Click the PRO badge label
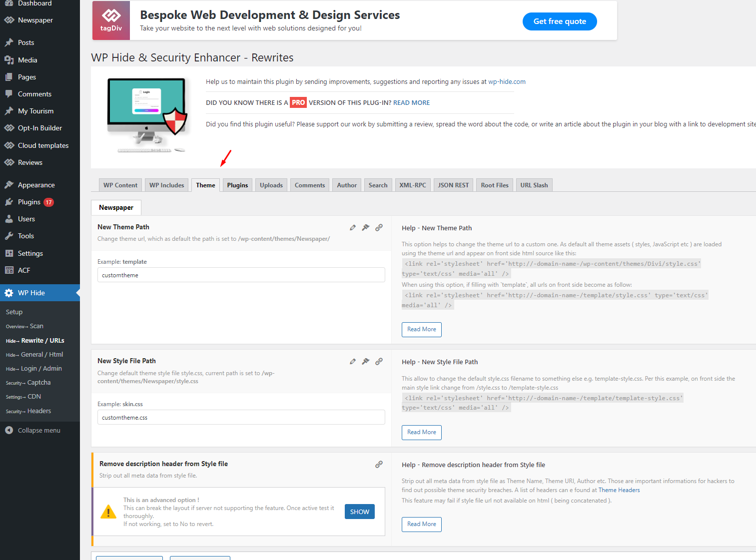This screenshot has height=560, width=756. 298,102
